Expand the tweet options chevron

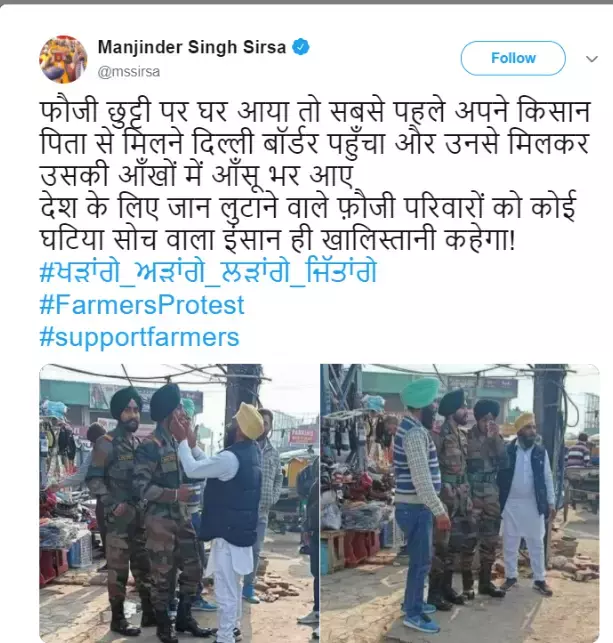(592, 59)
